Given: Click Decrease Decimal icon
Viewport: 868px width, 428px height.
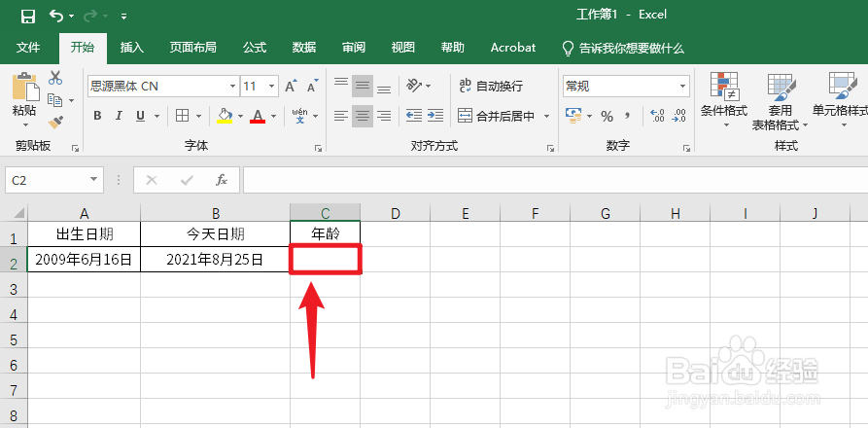Looking at the screenshot, I should click(x=678, y=116).
